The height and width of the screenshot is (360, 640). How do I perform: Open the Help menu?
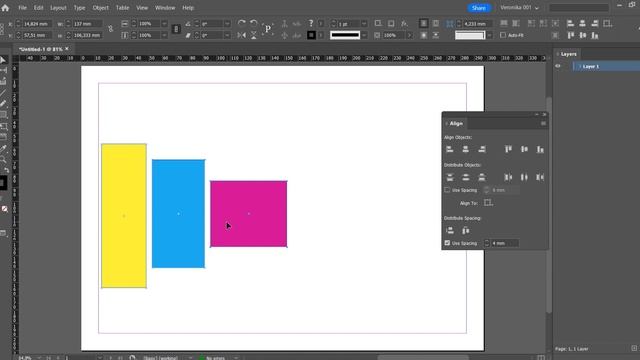tap(188, 8)
